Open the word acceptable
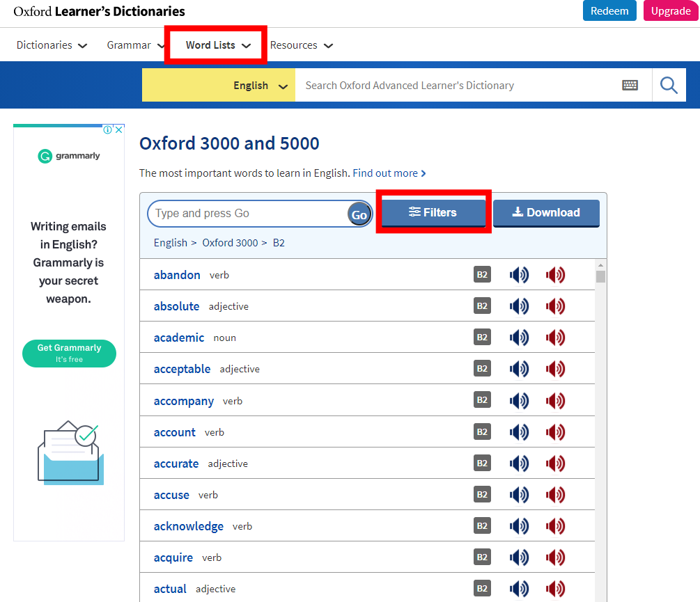This screenshot has width=700, height=602. pyautogui.click(x=182, y=369)
